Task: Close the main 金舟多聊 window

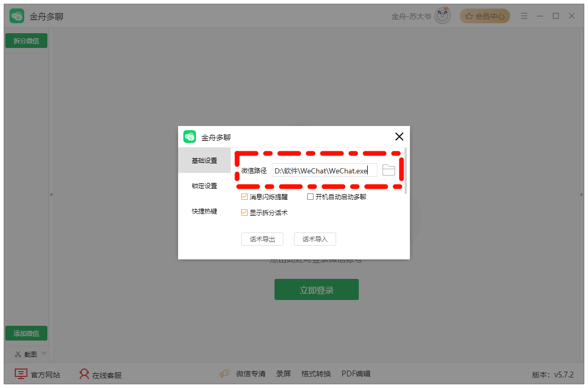Action: (x=572, y=16)
